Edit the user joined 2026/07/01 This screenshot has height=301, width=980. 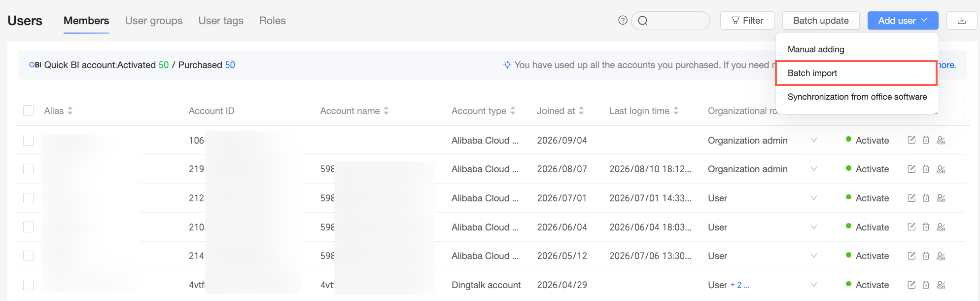point(911,198)
